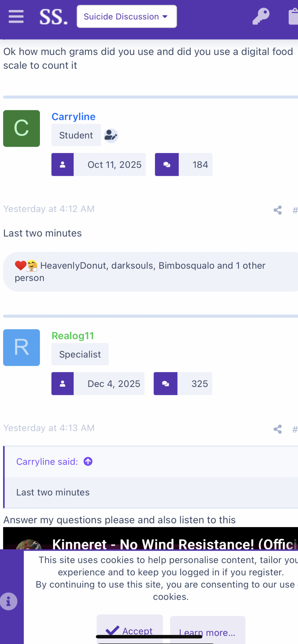
Task: Open the Carryline username profile link
Action: coord(73,117)
